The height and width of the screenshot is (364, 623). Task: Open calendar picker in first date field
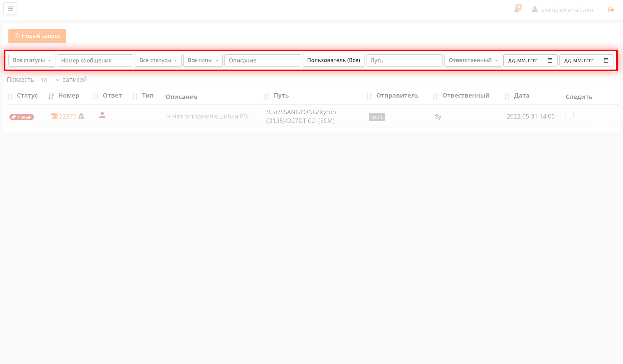550,60
